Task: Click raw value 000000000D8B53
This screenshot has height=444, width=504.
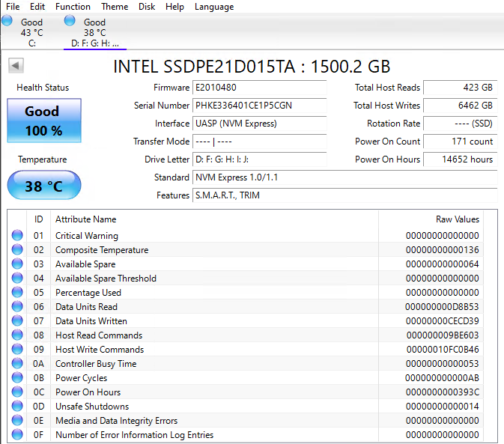Action: click(442, 307)
